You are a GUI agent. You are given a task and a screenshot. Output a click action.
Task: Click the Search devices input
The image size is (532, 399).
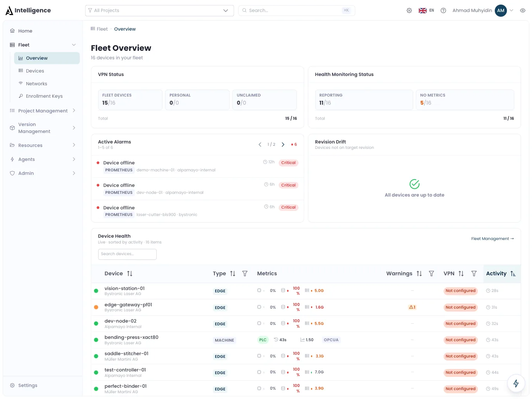point(127,254)
